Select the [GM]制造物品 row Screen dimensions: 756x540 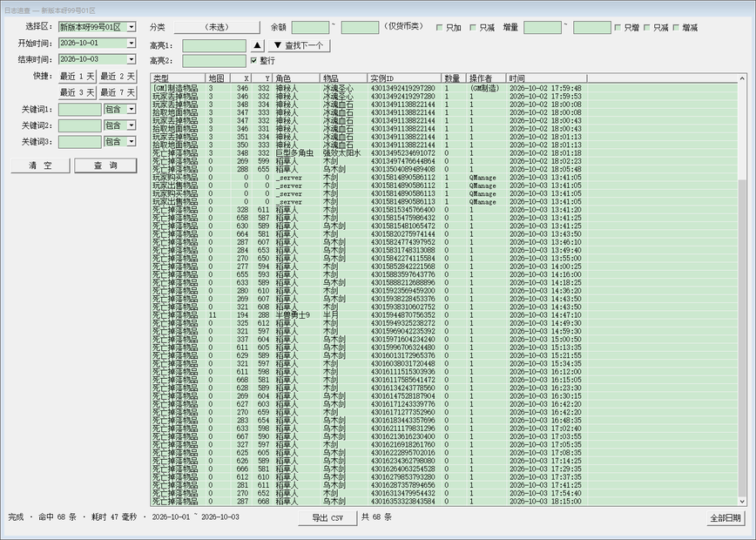(x=444, y=88)
